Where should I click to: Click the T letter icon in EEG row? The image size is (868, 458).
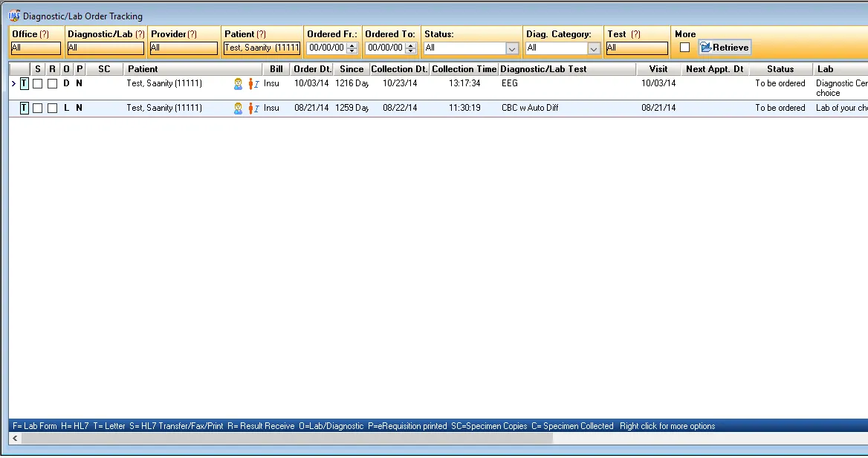[x=24, y=84]
